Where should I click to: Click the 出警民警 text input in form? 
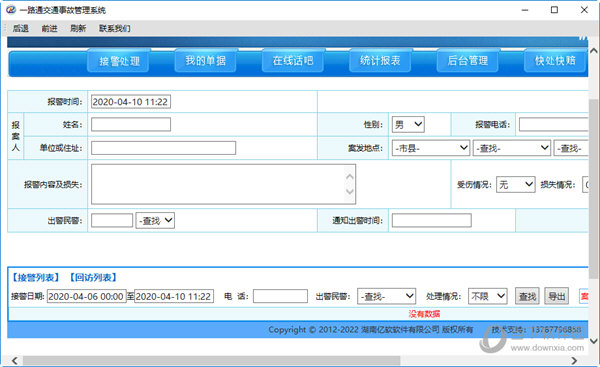point(112,220)
